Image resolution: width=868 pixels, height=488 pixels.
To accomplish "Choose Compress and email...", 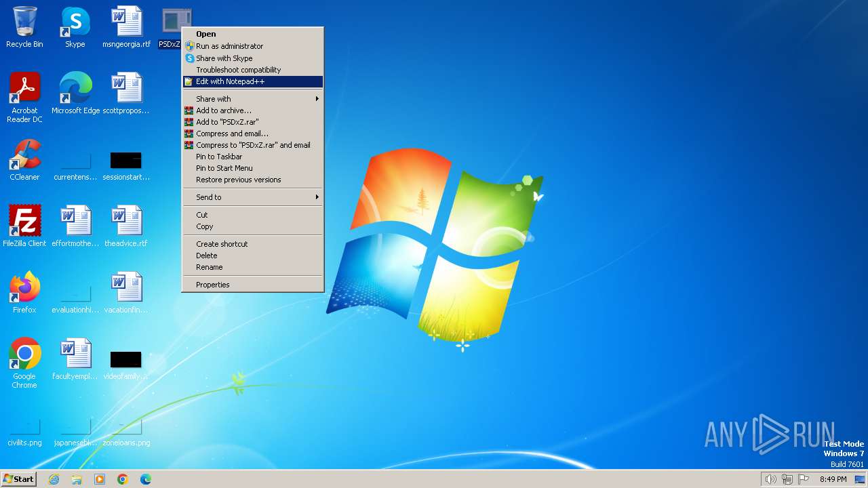I will (x=253, y=134).
